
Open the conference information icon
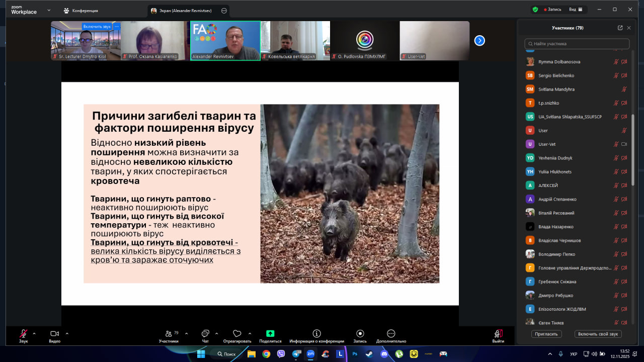tap(316, 334)
